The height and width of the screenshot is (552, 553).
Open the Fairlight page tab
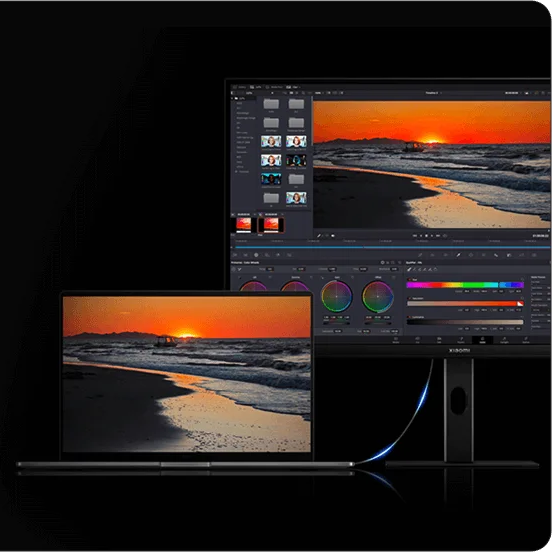pyautogui.click(x=504, y=340)
